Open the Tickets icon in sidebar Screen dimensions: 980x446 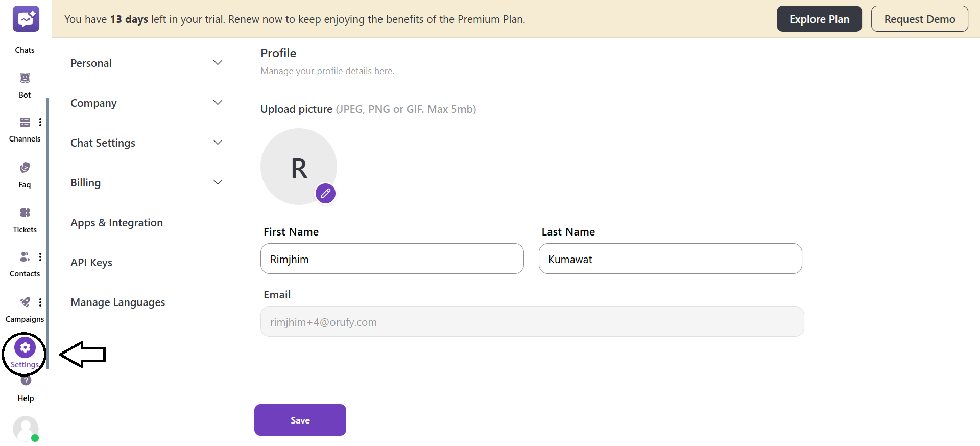pos(25,213)
